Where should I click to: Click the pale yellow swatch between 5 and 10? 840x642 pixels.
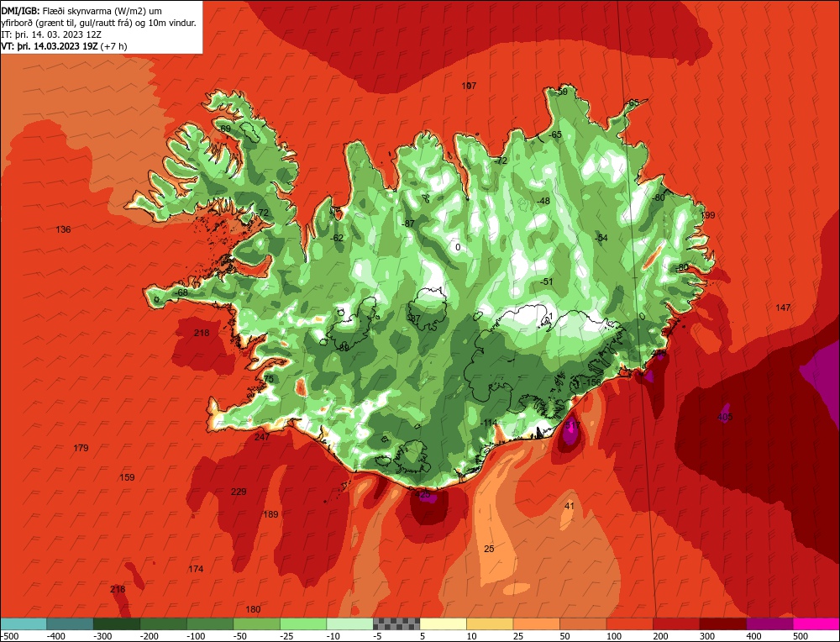click(443, 624)
